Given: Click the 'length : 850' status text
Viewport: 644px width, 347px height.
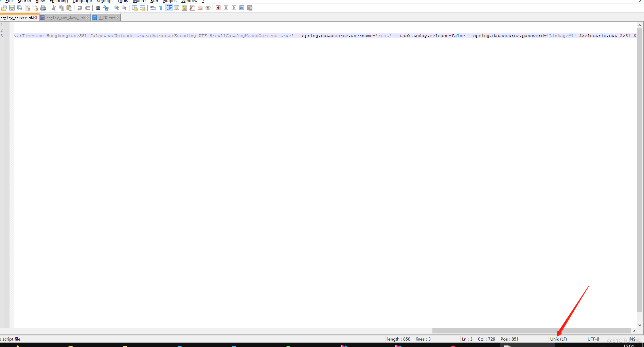Looking at the screenshot, I should 399,339.
